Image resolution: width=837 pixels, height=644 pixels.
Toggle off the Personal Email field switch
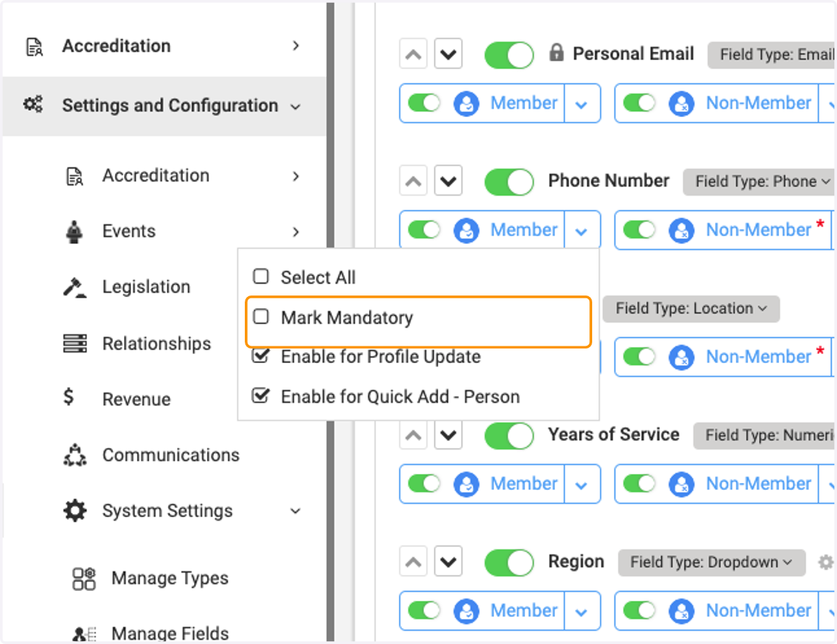(509, 54)
